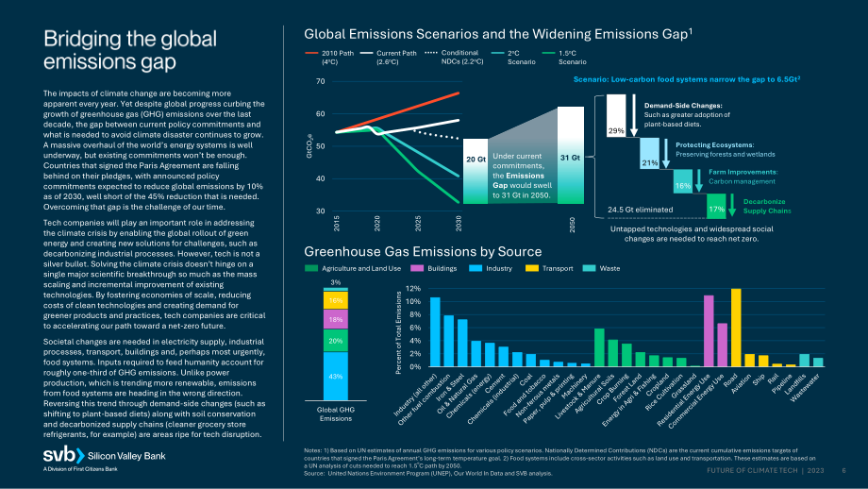This screenshot has width=868, height=489.
Task: Click the Buildings purple legend swatch
Action: point(417,269)
